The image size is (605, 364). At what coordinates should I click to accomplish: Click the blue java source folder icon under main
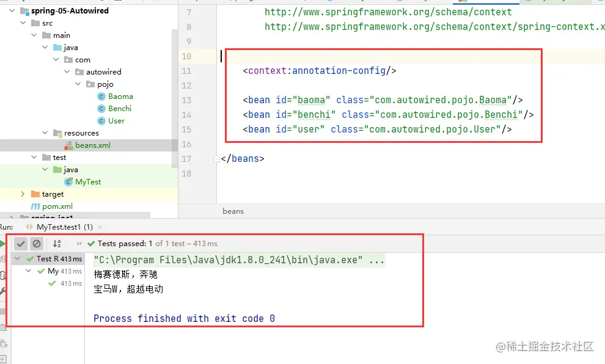pos(57,48)
